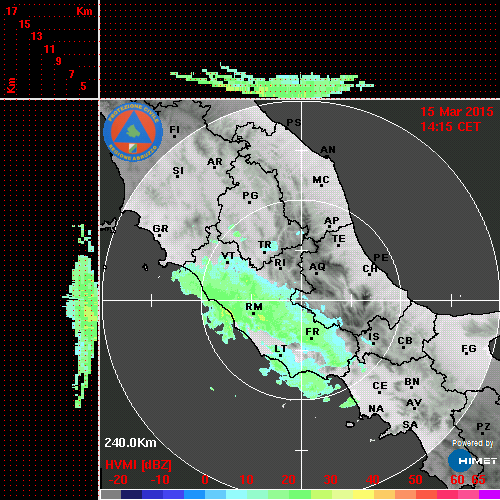Viewport: 500px width, 500px height.
Task: Click the 17 Km altitude scale label
Action: click(11, 11)
